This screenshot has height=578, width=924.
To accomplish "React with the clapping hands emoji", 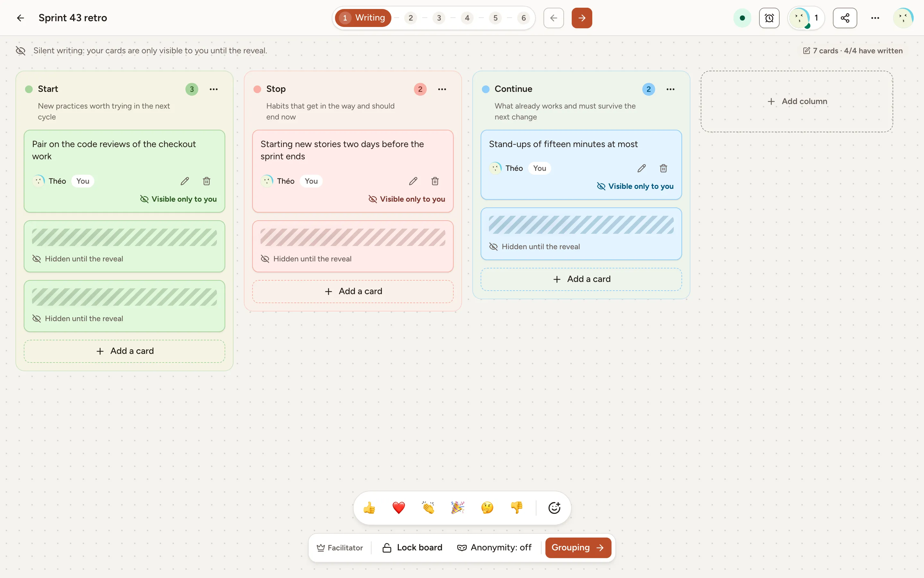I will pyautogui.click(x=428, y=508).
